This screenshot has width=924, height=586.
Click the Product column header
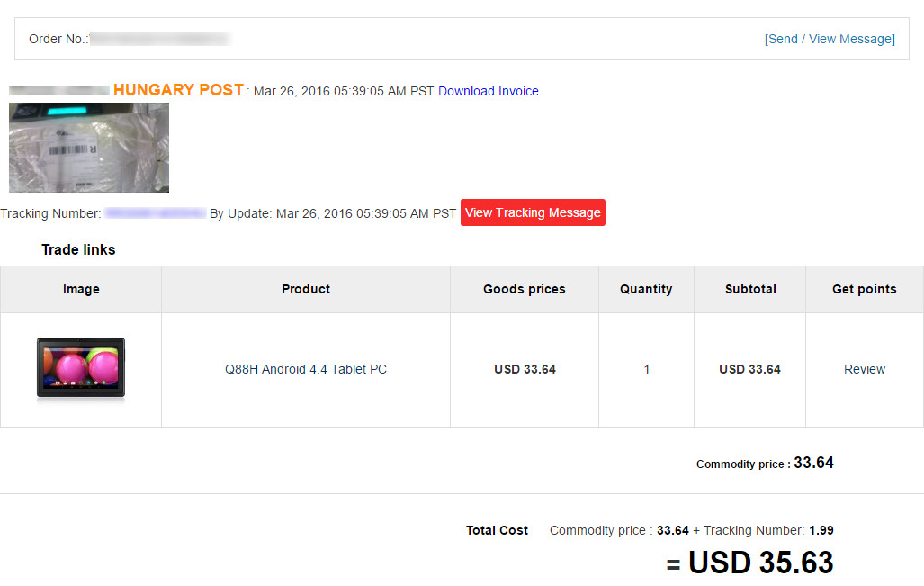306,289
